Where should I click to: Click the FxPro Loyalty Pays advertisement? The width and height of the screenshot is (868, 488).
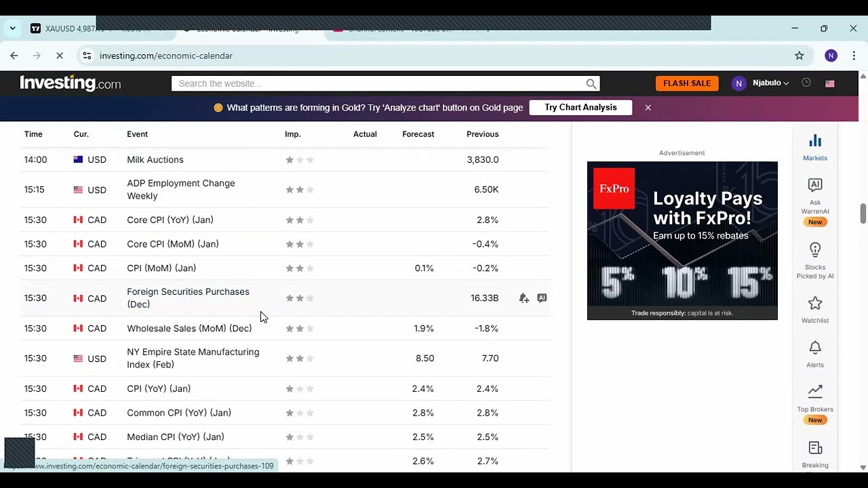point(682,241)
